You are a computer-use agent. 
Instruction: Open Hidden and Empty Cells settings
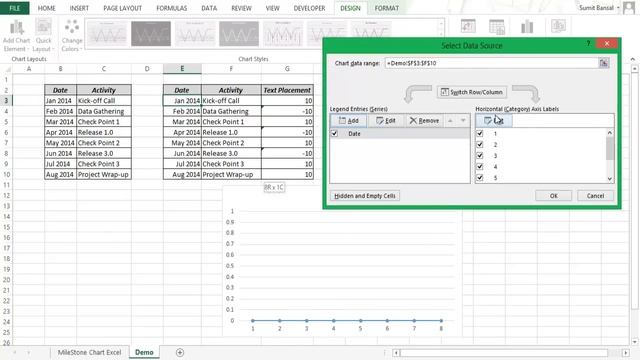click(364, 196)
